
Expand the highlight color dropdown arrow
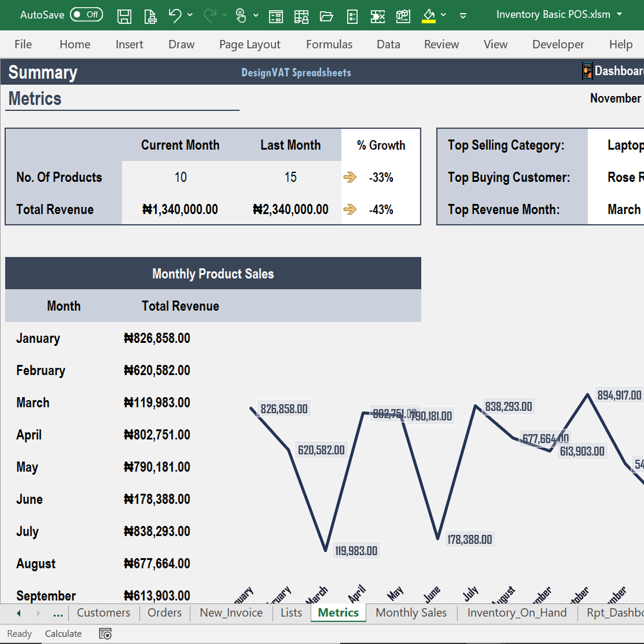click(x=444, y=16)
